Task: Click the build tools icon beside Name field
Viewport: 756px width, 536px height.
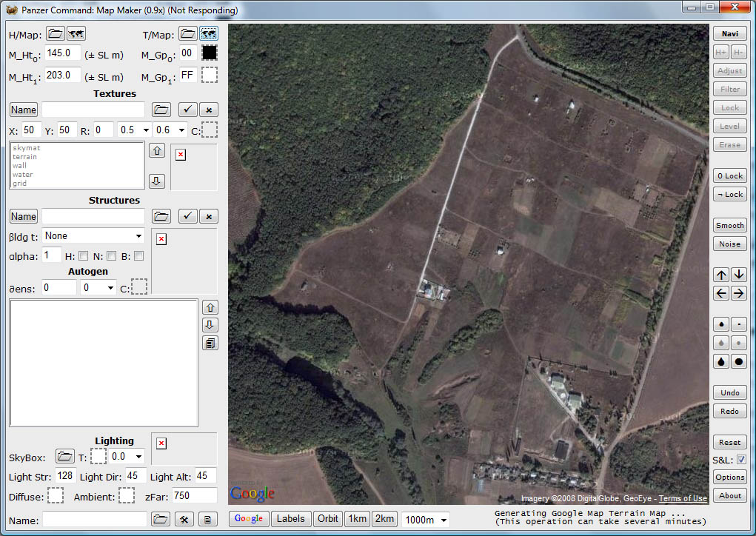Action: [184, 519]
